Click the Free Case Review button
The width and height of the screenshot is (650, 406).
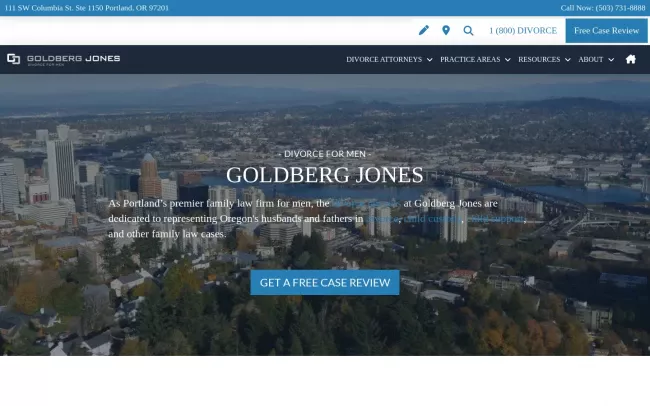[606, 31]
